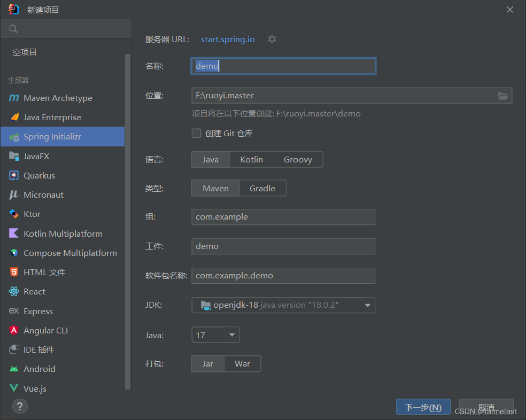Browse for location with folder icon

click(502, 96)
